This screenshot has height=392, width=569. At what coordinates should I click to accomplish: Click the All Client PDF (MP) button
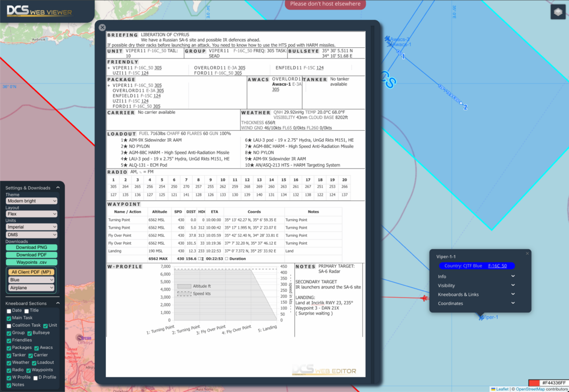(31, 272)
